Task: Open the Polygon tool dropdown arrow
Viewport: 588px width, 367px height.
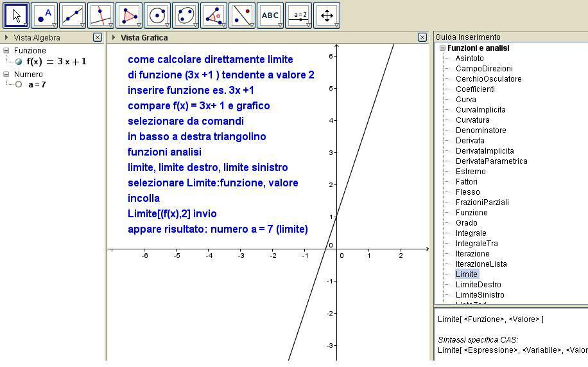Action: click(x=139, y=25)
